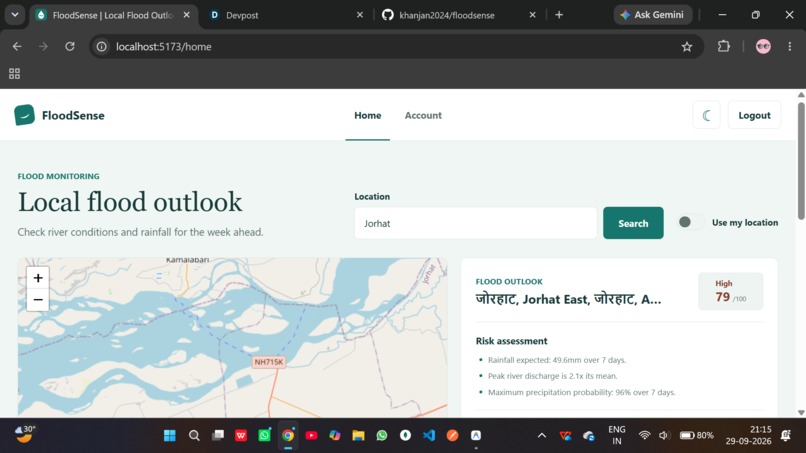Image resolution: width=806 pixels, height=453 pixels.
Task: Click Peak river discharge 2.1x bullet
Action: (x=553, y=376)
